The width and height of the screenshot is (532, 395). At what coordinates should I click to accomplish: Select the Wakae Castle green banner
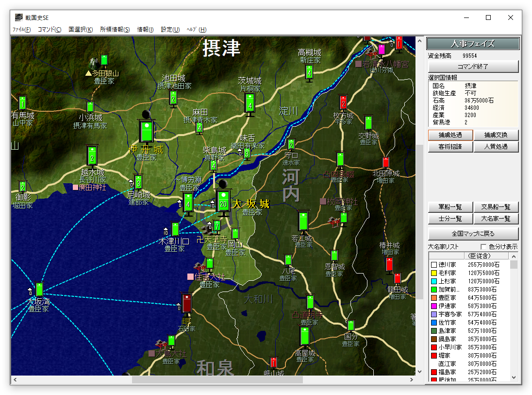[303, 221]
